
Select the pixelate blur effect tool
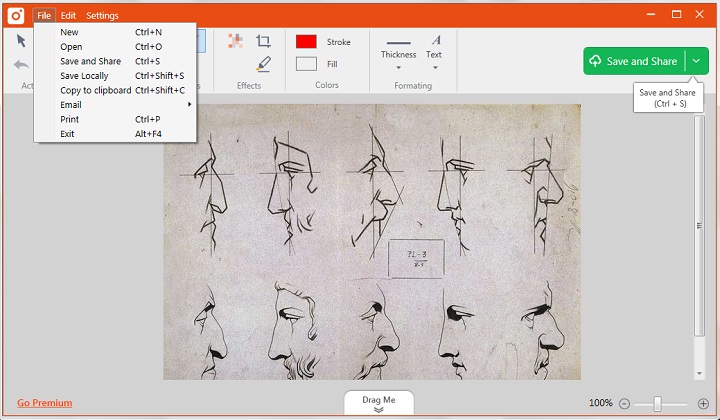tap(236, 41)
